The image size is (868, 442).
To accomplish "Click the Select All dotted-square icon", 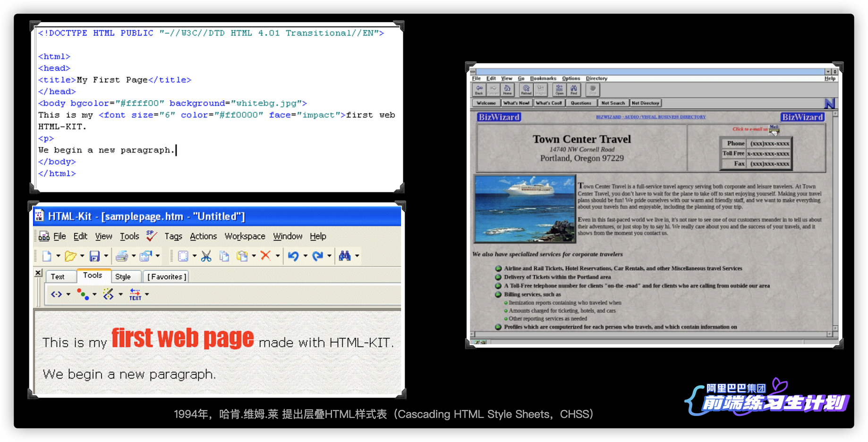I will [x=183, y=256].
